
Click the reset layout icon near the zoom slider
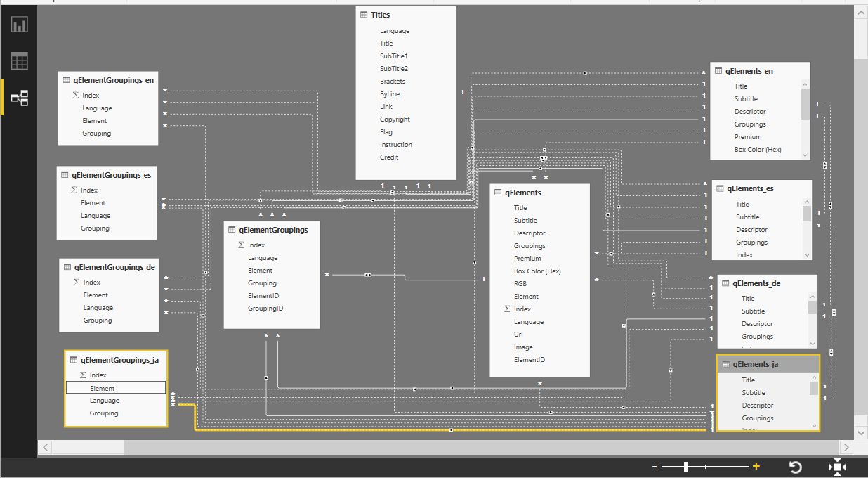(x=796, y=466)
